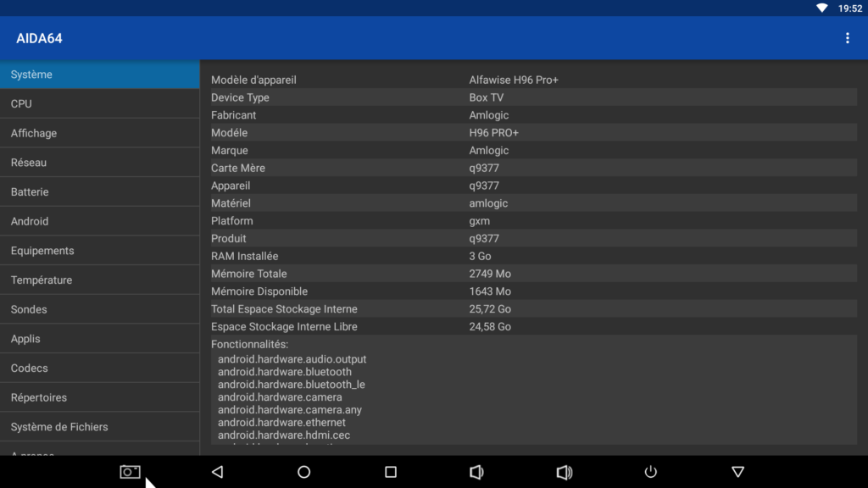The image size is (868, 488).
Task: Click the Carte Mère row label
Action: coord(238,169)
